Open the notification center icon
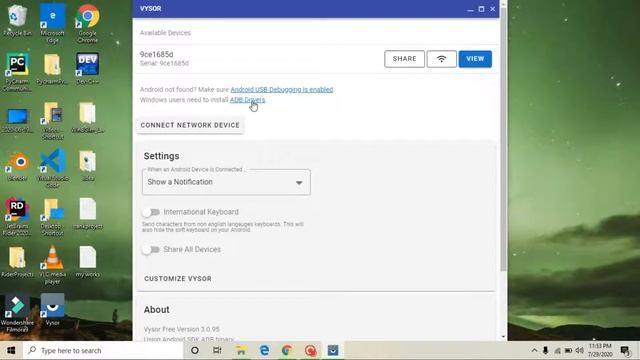This screenshot has width=640, height=360. point(625,350)
